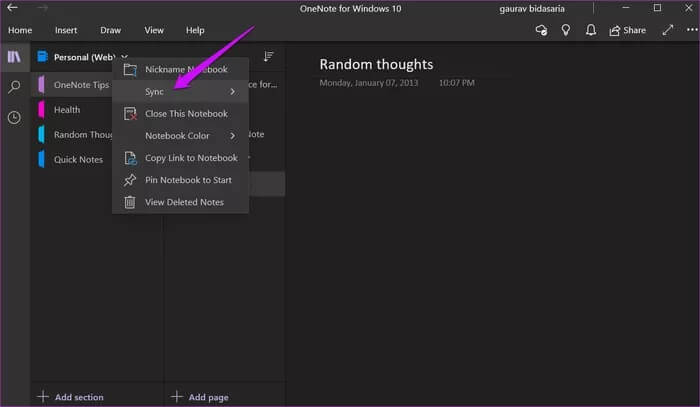The image size is (700, 407).
Task: Open the Random Thoughts section
Action: 83,134
